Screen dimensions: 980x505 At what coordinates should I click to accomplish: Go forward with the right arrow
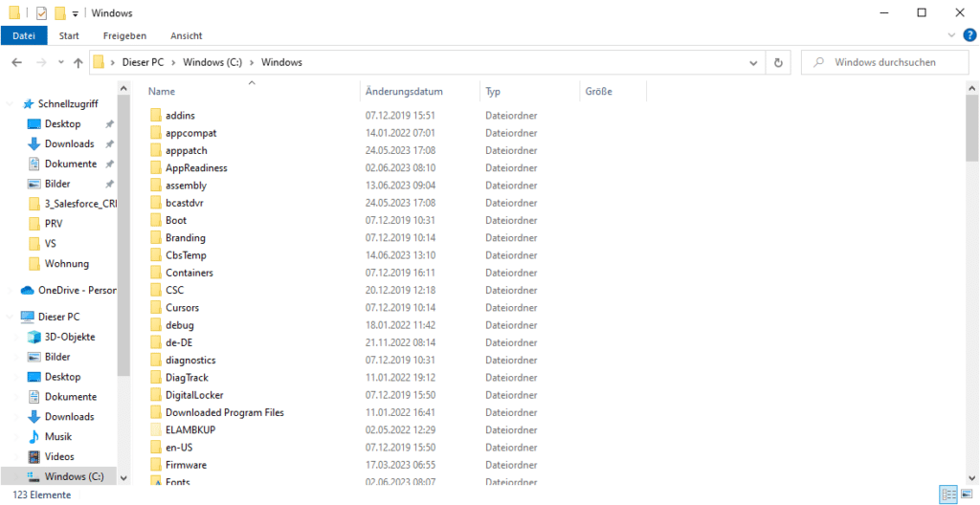click(x=40, y=62)
